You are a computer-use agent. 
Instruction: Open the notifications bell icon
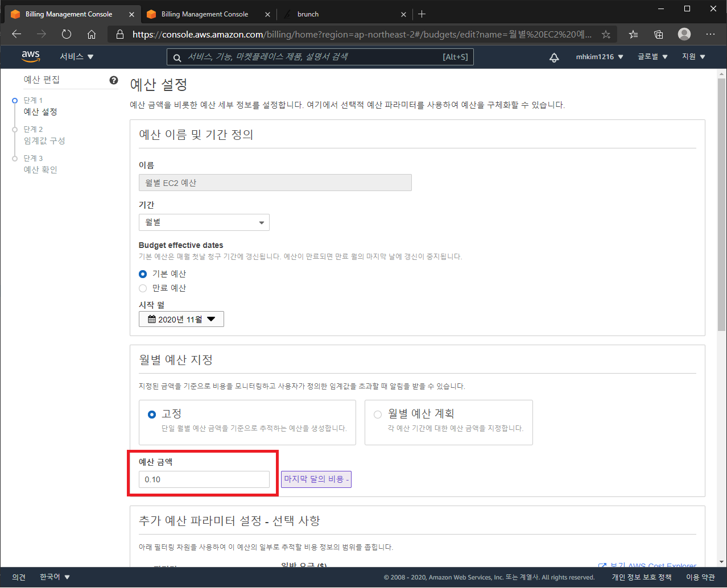coord(553,57)
